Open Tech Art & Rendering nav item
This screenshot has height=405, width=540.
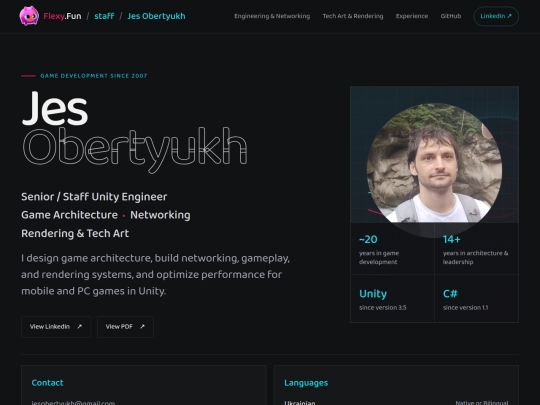click(x=353, y=16)
